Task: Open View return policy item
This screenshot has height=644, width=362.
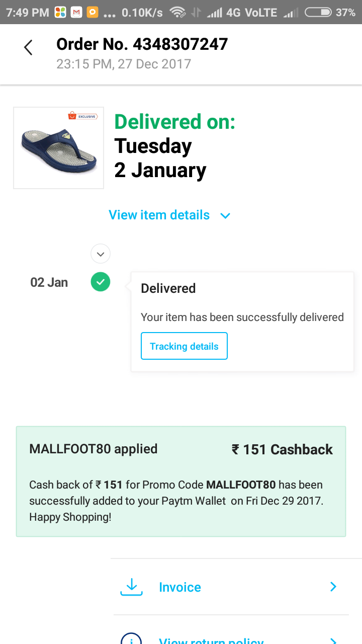Action: pyautogui.click(x=211, y=641)
